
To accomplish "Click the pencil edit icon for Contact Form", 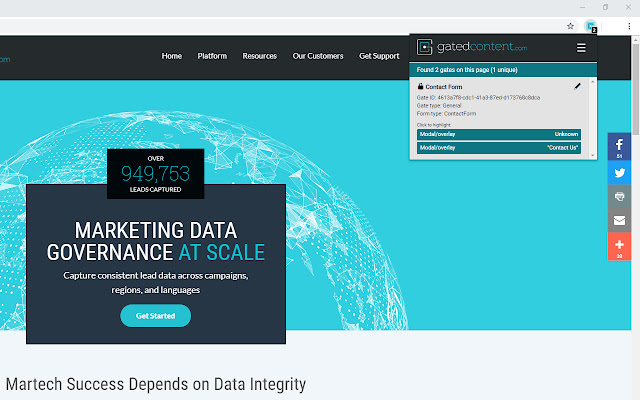I will coord(577,87).
